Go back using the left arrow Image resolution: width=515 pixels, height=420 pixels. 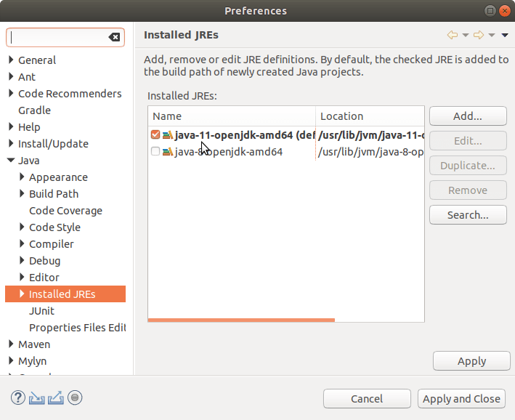pyautogui.click(x=453, y=35)
